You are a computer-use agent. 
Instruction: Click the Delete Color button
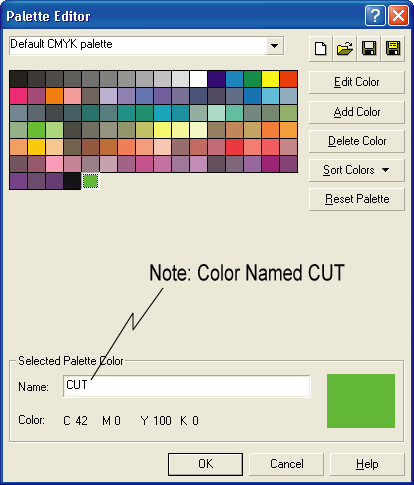click(357, 141)
